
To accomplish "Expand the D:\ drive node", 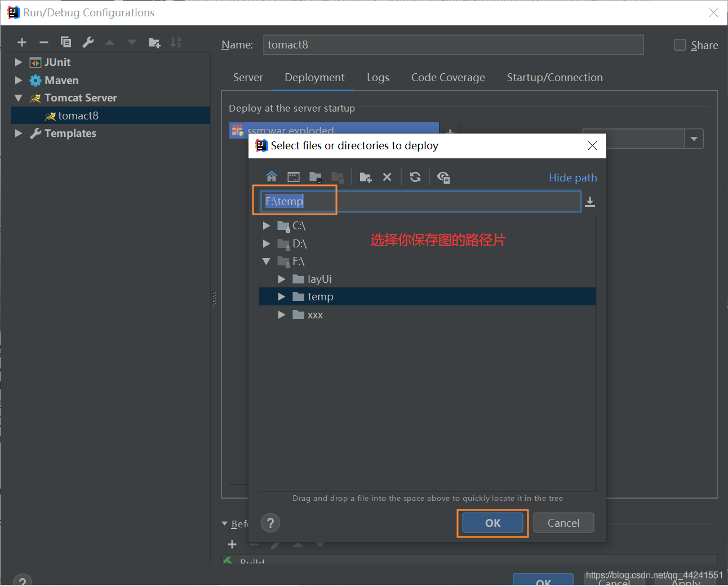I will click(x=267, y=243).
